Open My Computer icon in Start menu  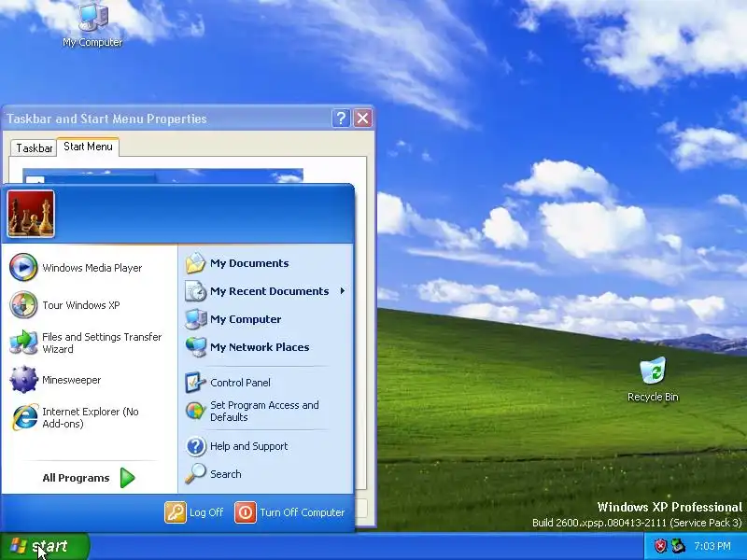(x=195, y=319)
